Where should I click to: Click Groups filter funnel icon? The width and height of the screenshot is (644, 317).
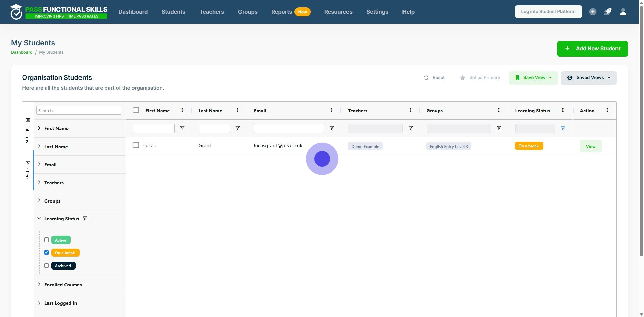[x=499, y=128]
